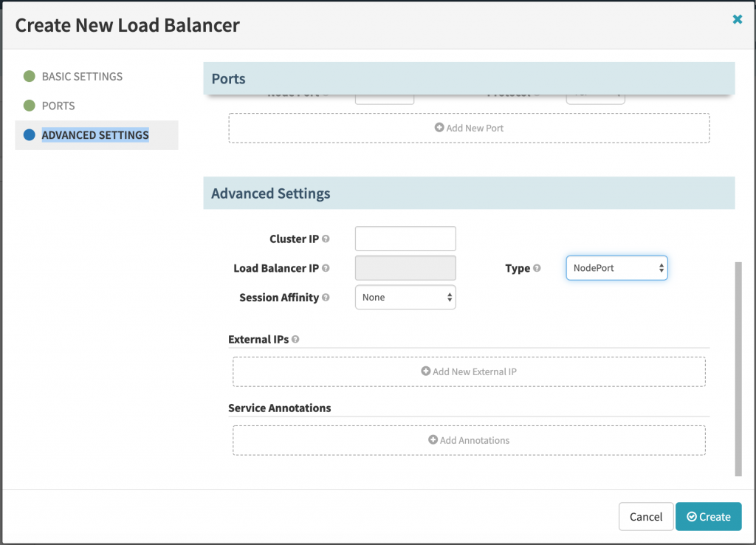Click the Session Affinity help icon
The width and height of the screenshot is (756, 545).
tap(326, 298)
